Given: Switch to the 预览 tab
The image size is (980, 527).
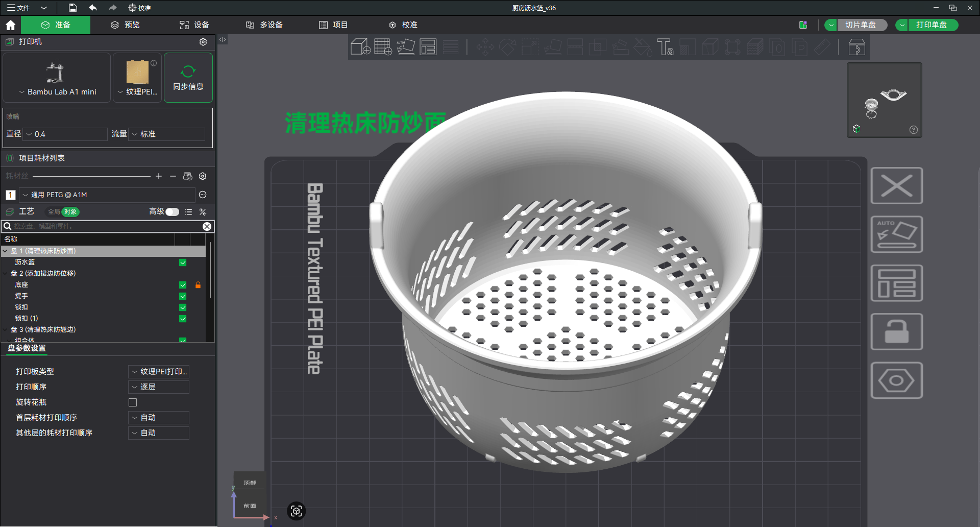Looking at the screenshot, I should tap(126, 25).
